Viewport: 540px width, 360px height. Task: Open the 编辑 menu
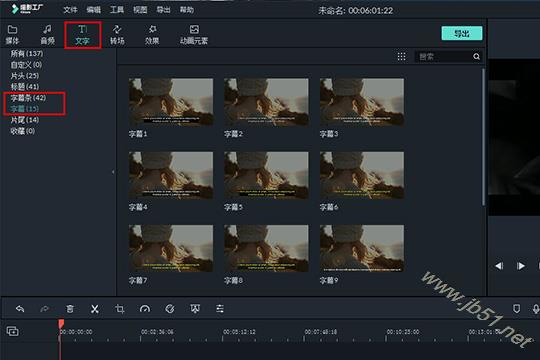point(94,10)
